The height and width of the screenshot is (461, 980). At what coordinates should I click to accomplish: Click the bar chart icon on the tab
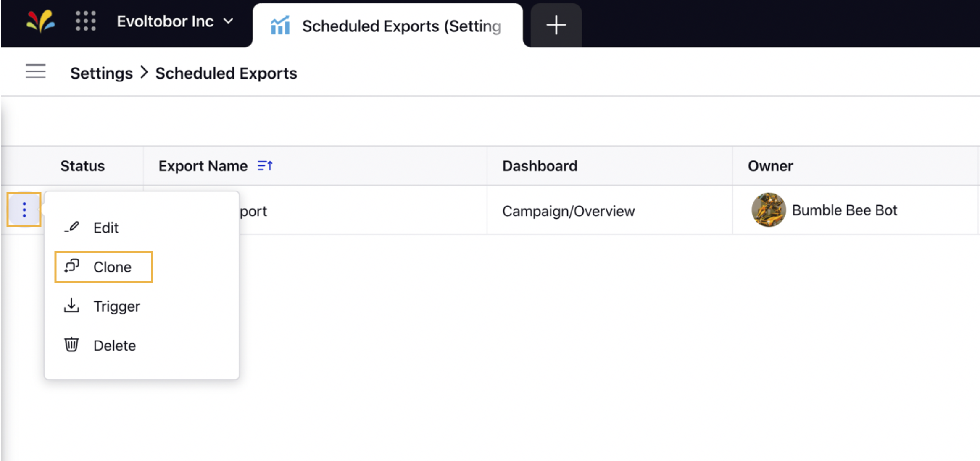pyautogui.click(x=280, y=26)
